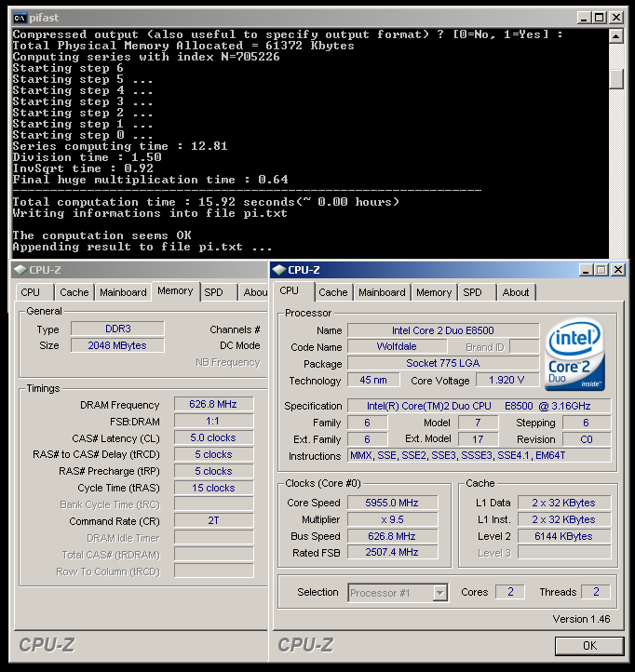Click the Rated FSB value 2507.4 MHz
This screenshot has height=672, width=635.
coord(392,553)
